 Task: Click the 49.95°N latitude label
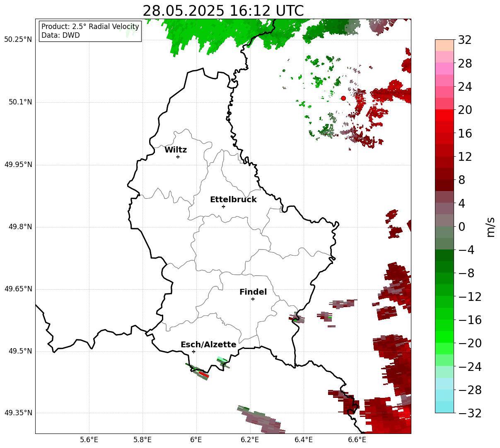(18, 165)
